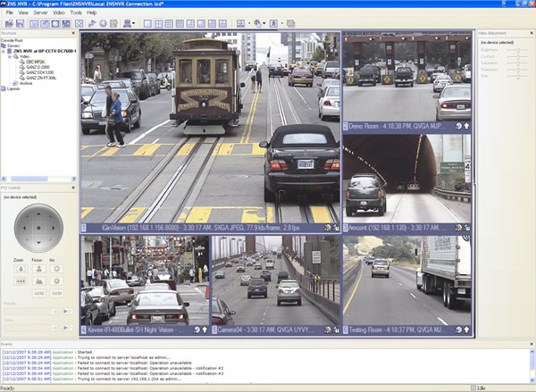536x392 pixels.
Task: Click the user figure icon in toolbar
Action: [127, 23]
